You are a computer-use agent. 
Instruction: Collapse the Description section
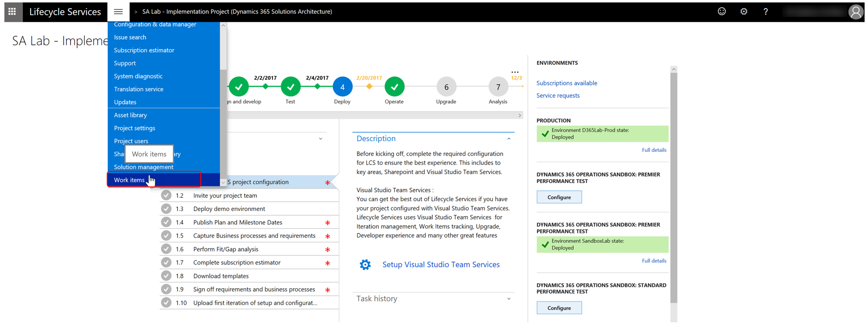(509, 139)
